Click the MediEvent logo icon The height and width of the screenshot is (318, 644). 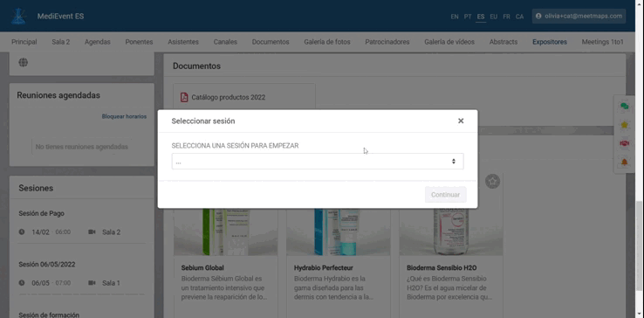click(x=18, y=16)
